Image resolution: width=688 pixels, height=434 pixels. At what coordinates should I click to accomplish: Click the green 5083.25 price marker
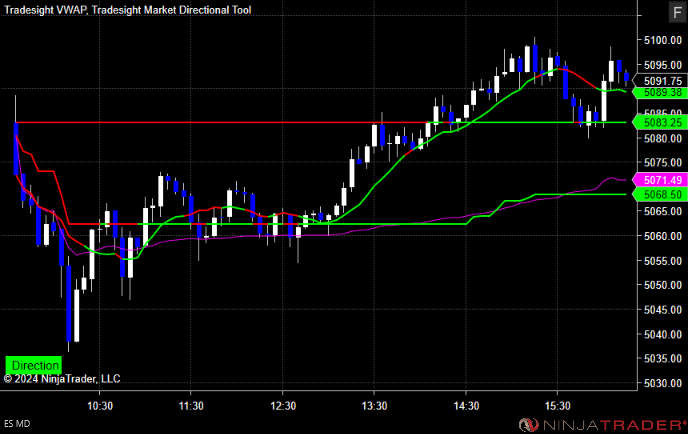659,122
